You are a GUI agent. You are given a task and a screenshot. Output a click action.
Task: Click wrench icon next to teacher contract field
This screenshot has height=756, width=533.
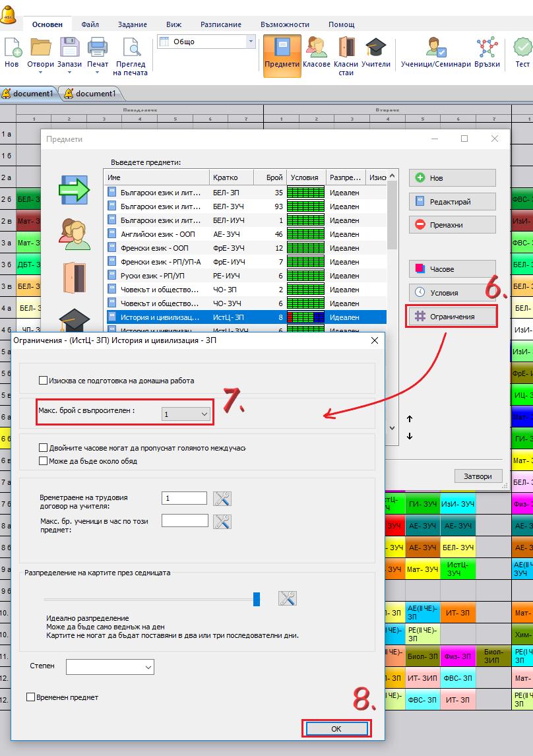tap(222, 499)
